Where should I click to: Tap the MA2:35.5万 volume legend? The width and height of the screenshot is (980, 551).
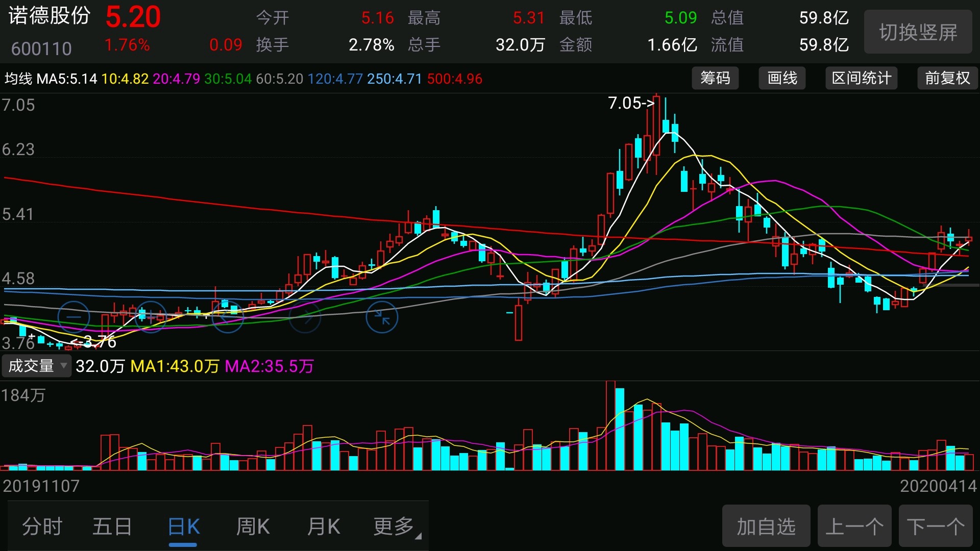(269, 366)
